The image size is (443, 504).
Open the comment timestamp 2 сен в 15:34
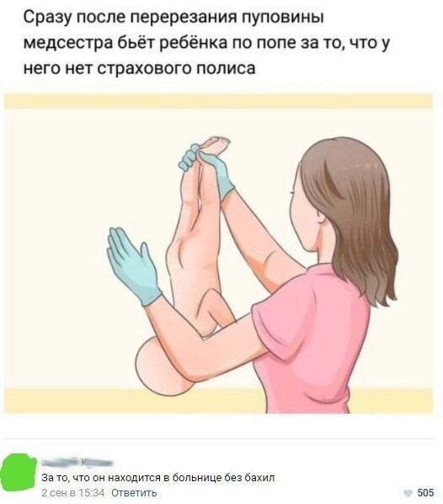click(x=73, y=493)
